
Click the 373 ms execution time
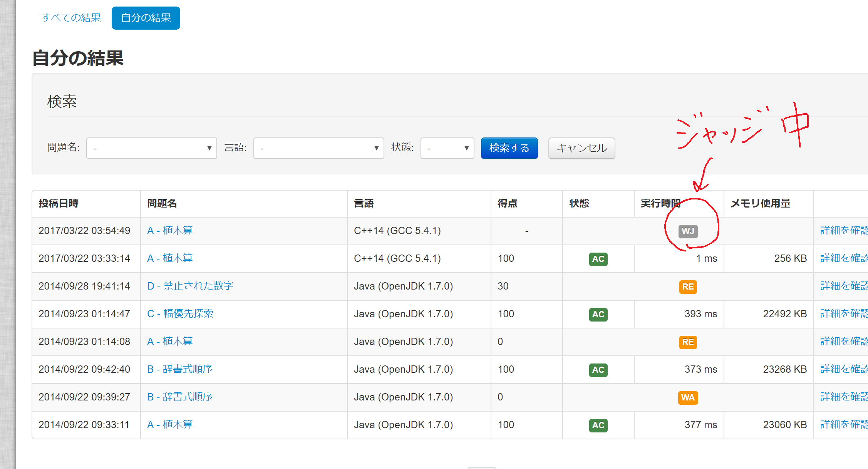(701, 369)
